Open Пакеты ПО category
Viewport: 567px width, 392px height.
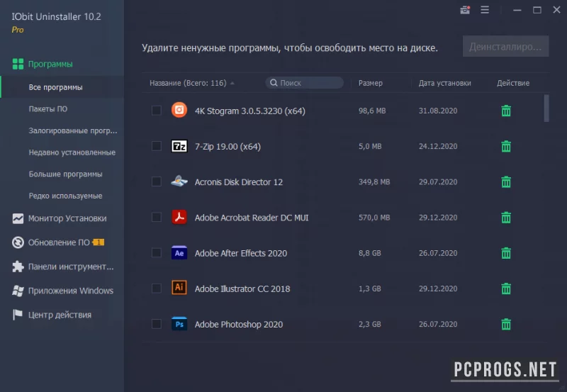pyautogui.click(x=47, y=109)
